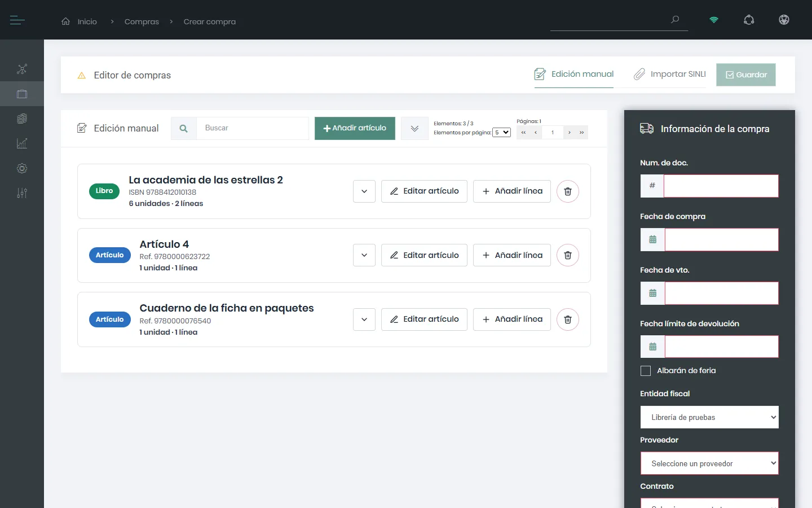Click the Num. de doc. input field
812x508 pixels.
click(721, 186)
